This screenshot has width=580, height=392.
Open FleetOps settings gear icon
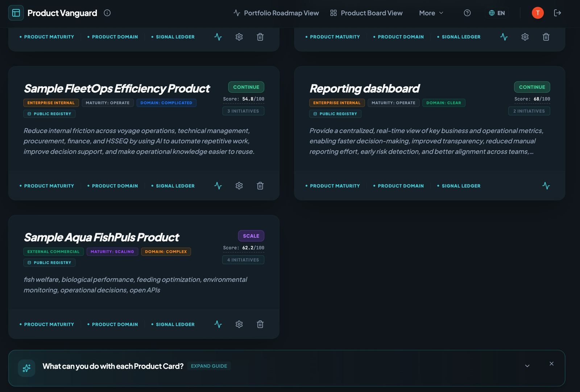[239, 186]
